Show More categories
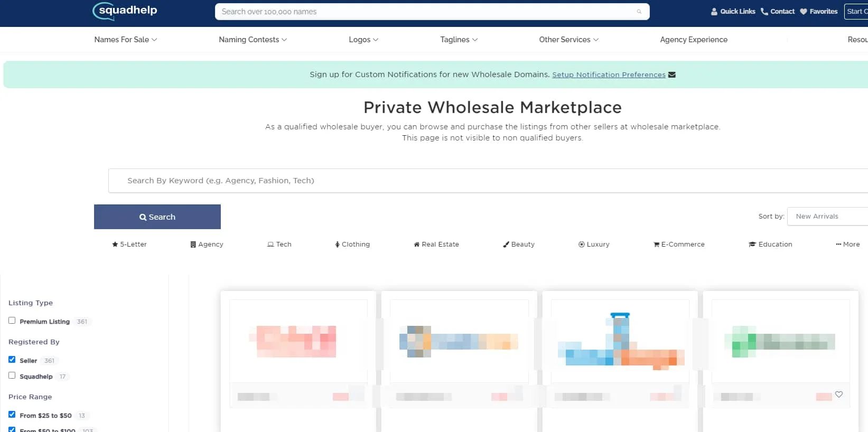 point(848,245)
